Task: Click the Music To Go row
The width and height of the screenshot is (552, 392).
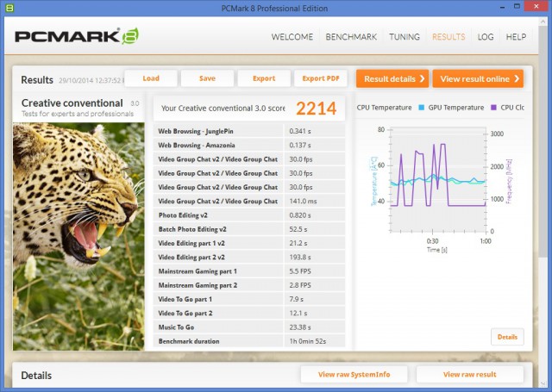Action: coord(249,327)
